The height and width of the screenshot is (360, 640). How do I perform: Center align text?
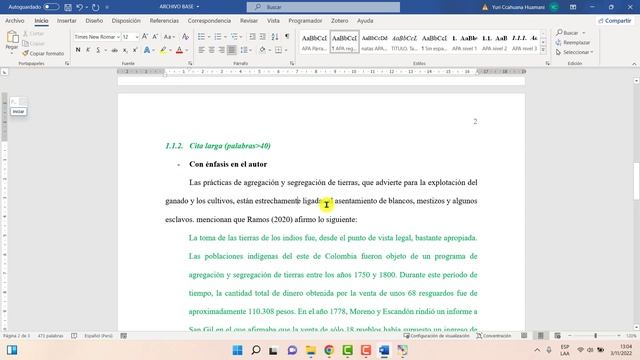(211, 50)
